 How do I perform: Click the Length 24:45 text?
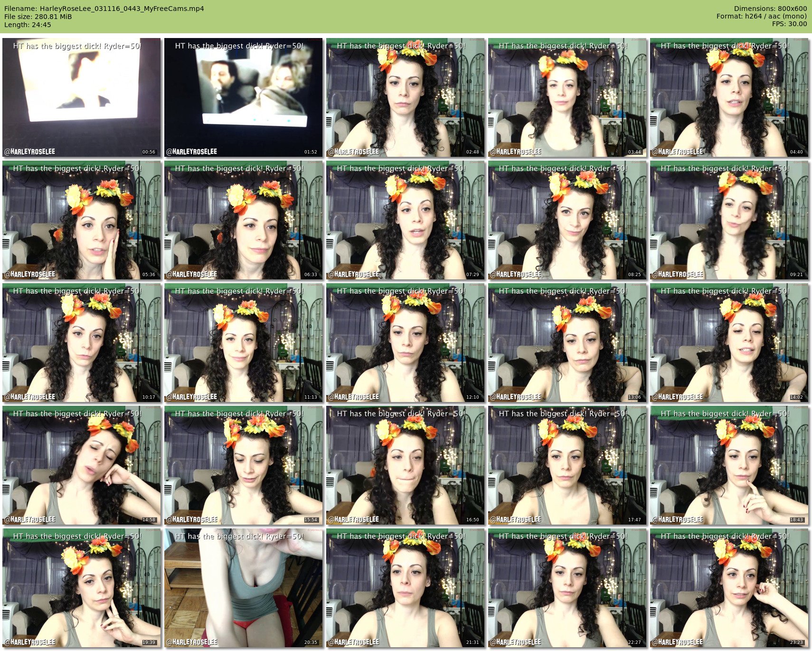point(28,24)
